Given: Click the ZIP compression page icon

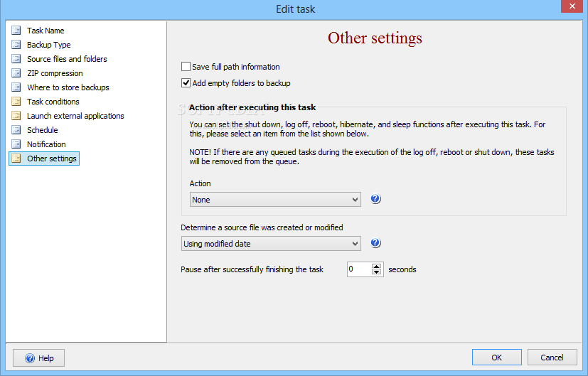Looking at the screenshot, I should (x=16, y=73).
